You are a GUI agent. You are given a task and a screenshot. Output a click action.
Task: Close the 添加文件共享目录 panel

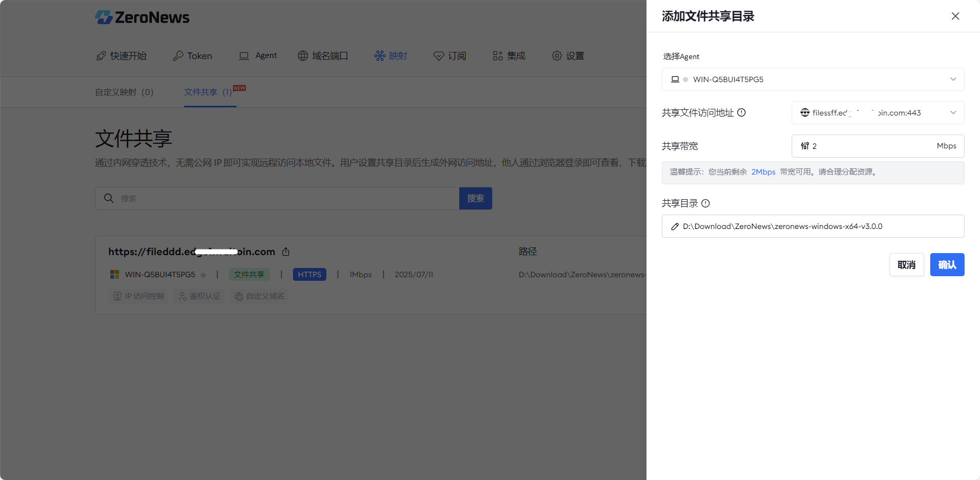[x=955, y=16]
